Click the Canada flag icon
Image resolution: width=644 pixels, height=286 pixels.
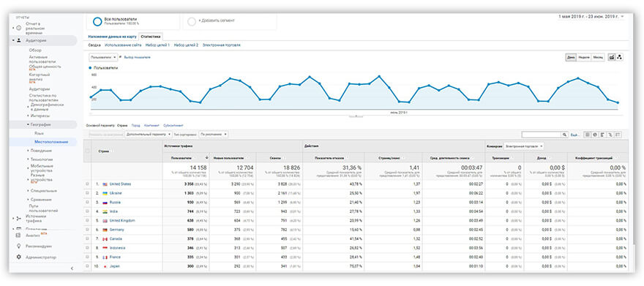[x=105, y=238]
